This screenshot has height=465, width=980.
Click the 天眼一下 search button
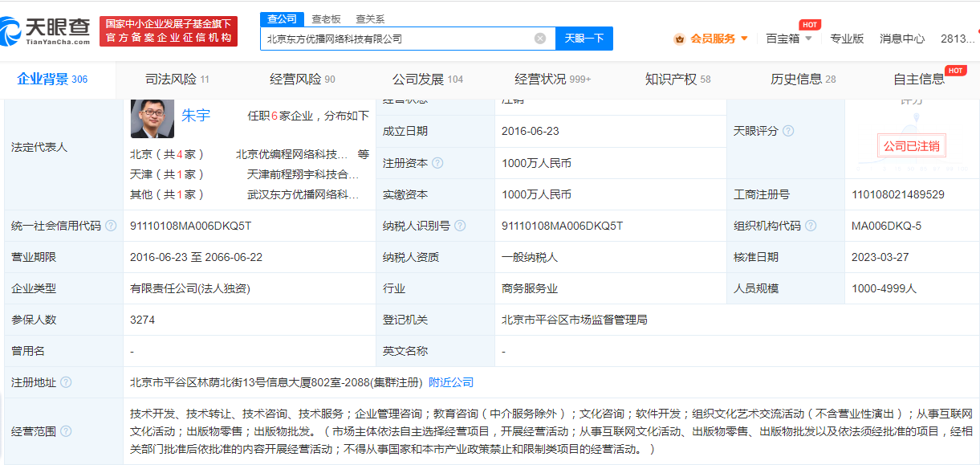click(584, 38)
